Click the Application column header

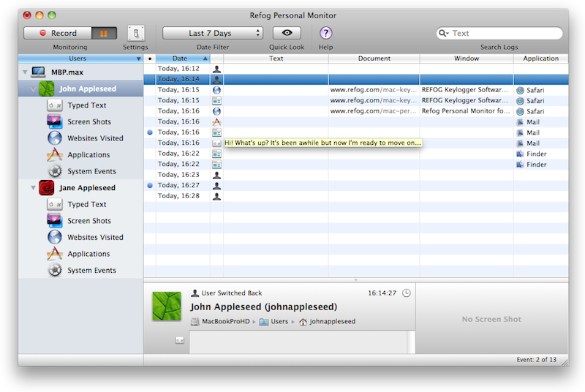point(540,59)
